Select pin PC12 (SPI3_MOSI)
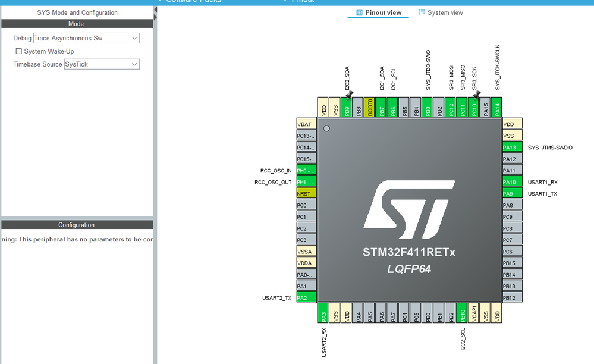The width and height of the screenshot is (594, 364). [x=451, y=108]
